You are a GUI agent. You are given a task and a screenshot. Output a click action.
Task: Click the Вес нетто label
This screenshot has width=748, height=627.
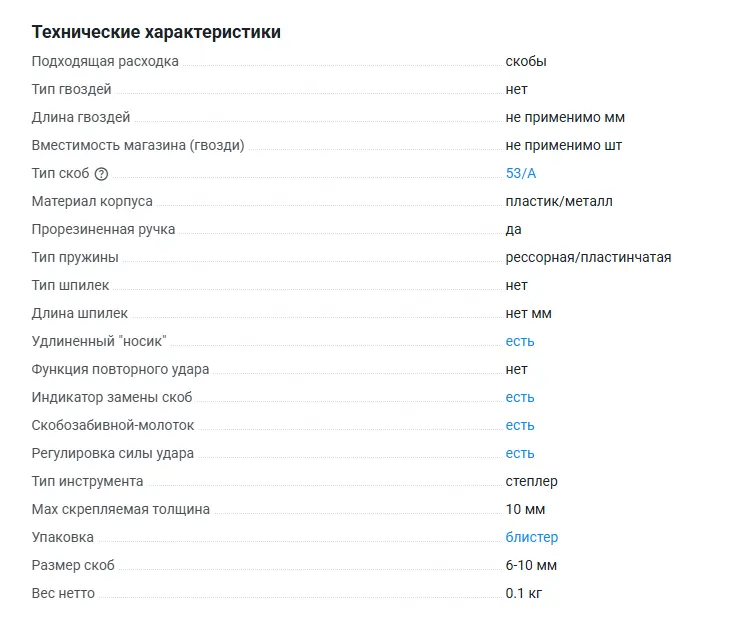(x=63, y=593)
